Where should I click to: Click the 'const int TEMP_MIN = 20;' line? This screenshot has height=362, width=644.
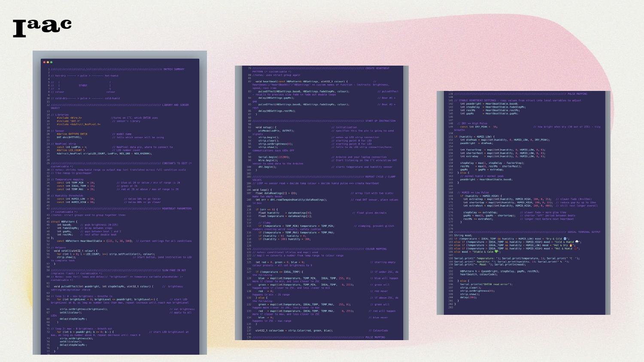tap(76, 183)
